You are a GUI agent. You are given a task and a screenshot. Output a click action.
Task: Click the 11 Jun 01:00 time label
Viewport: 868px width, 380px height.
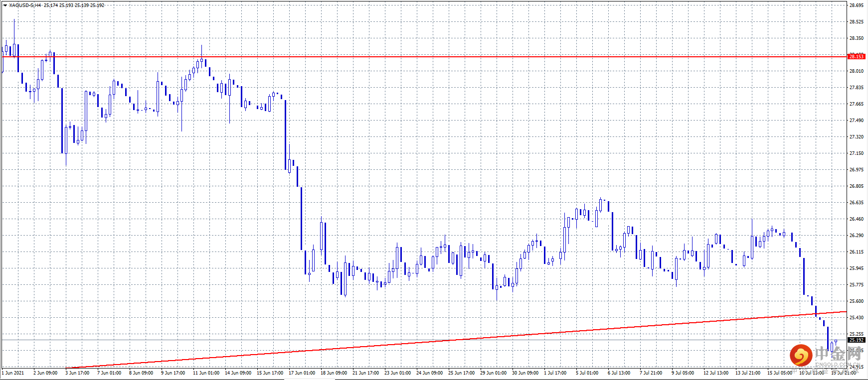pyautogui.click(x=206, y=373)
